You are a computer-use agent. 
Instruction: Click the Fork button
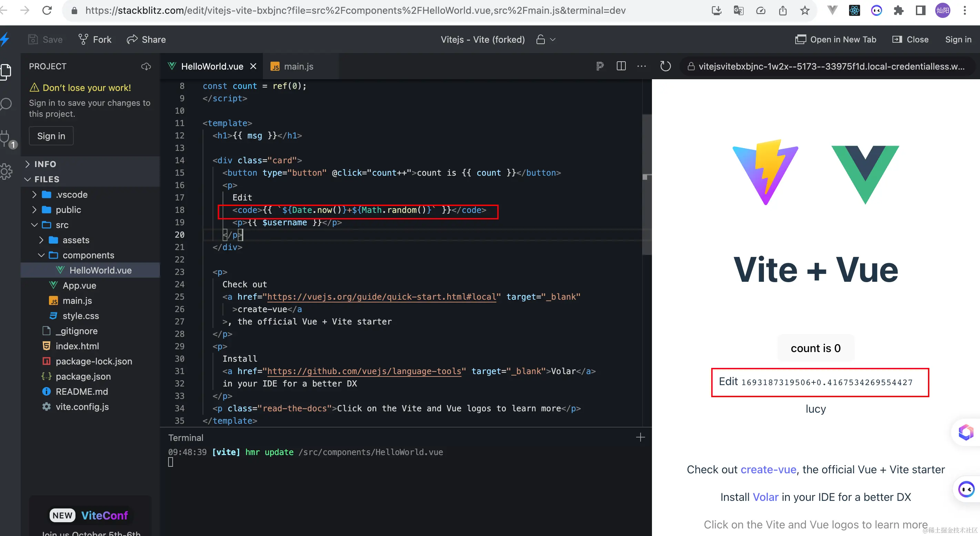tap(95, 40)
